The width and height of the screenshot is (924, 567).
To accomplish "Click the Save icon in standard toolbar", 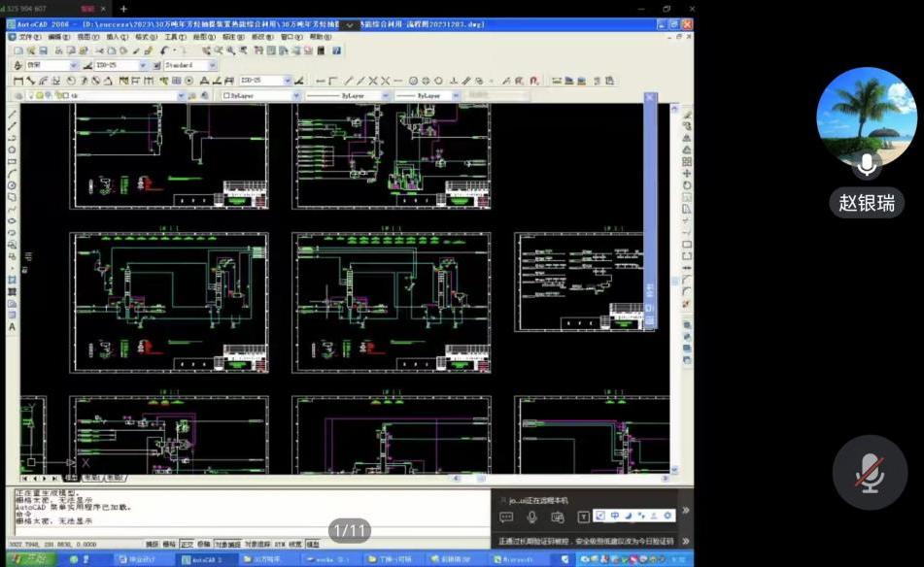I will click(45, 50).
